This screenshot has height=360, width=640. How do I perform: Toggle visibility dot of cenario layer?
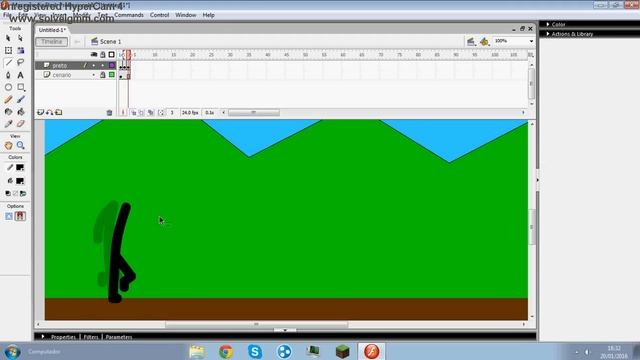(x=93, y=75)
